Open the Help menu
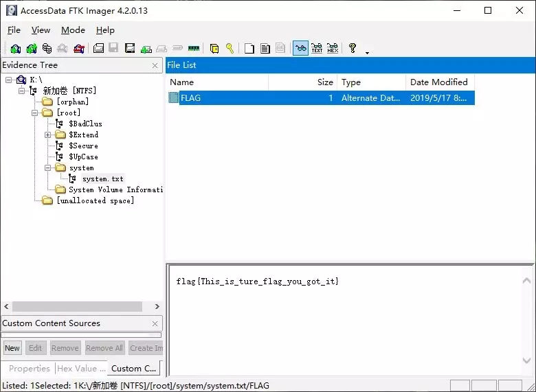This screenshot has height=392, width=536. (x=105, y=30)
